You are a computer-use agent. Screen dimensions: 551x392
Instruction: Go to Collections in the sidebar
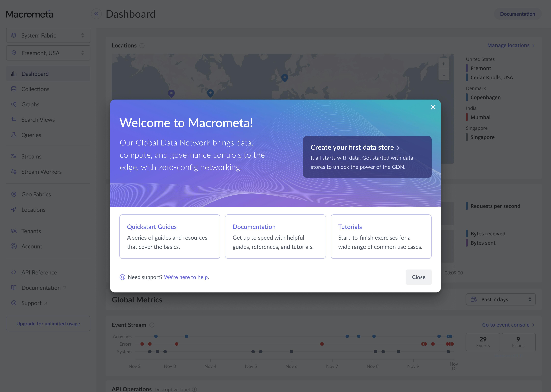click(48, 89)
